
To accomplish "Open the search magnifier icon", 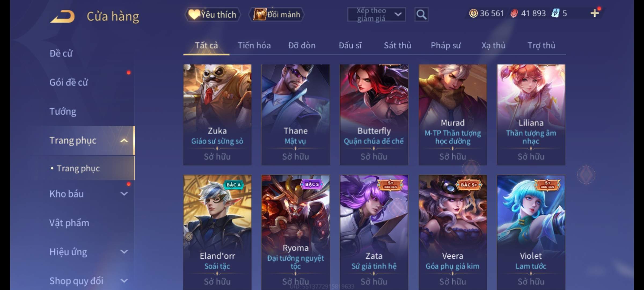I will point(421,15).
